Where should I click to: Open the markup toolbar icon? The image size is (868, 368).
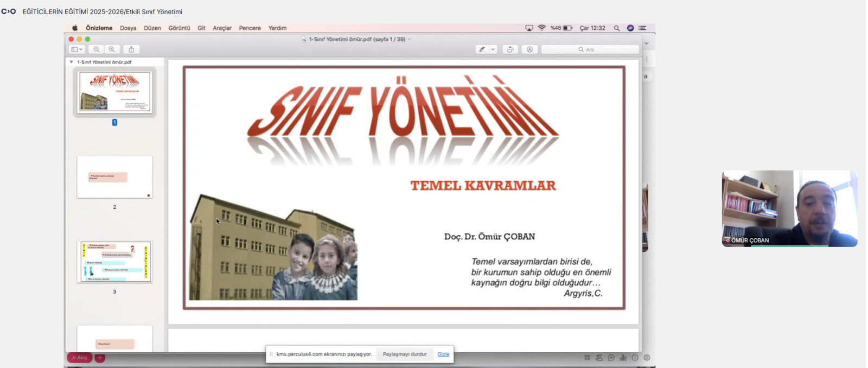coord(529,49)
